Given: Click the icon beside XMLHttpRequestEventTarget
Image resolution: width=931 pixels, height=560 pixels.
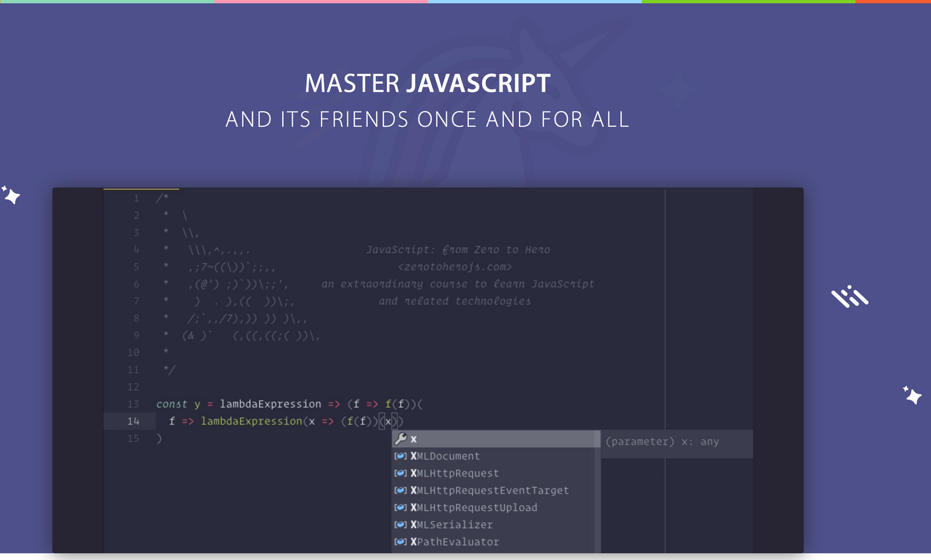Looking at the screenshot, I should coord(400,490).
